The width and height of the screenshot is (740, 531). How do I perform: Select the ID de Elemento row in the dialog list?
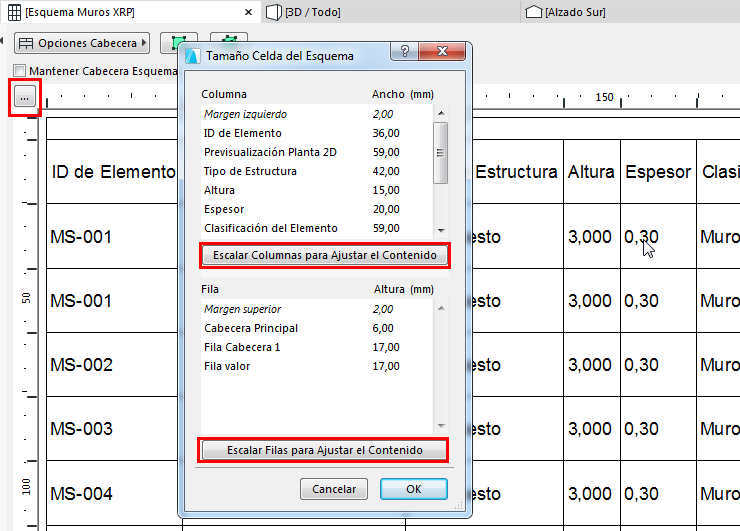[317, 133]
